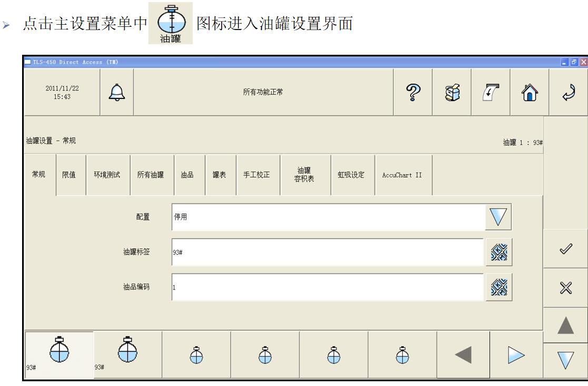
Task: Open the 环境测试 tab
Action: click(107, 175)
